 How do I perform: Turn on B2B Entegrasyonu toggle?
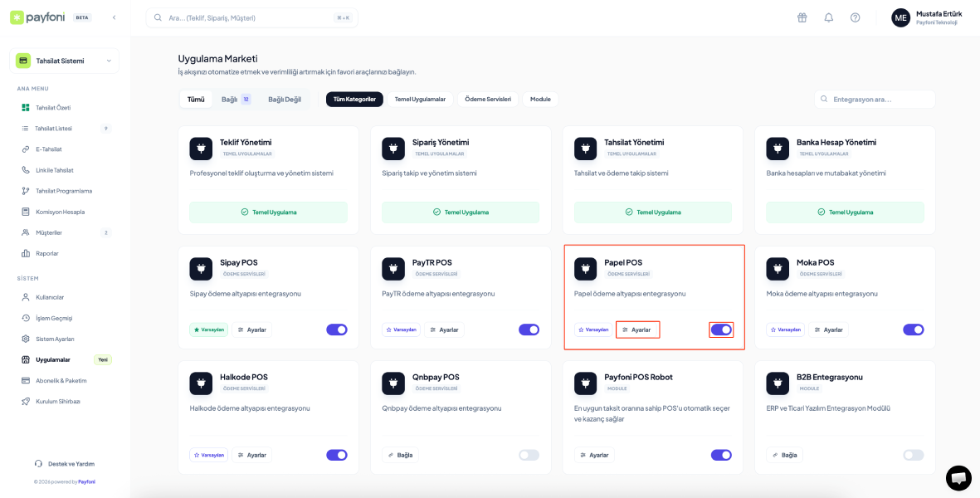(x=913, y=455)
